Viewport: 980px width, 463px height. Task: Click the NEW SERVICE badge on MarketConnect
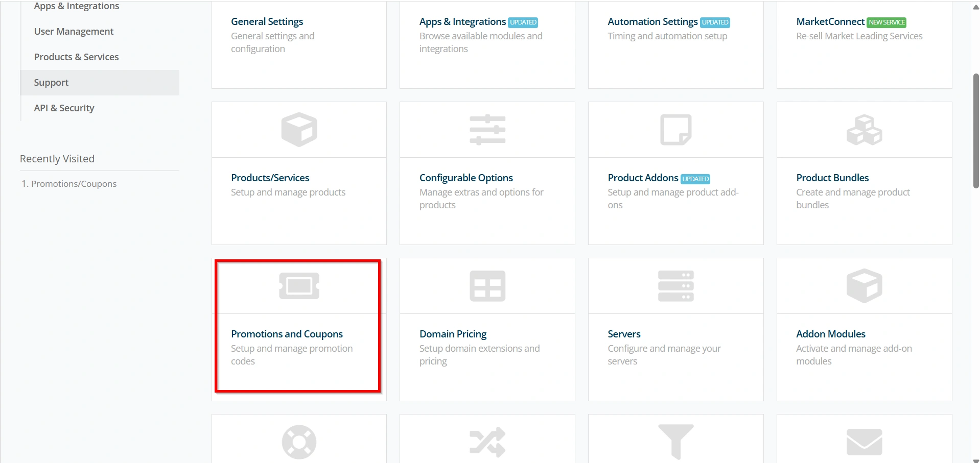point(886,22)
